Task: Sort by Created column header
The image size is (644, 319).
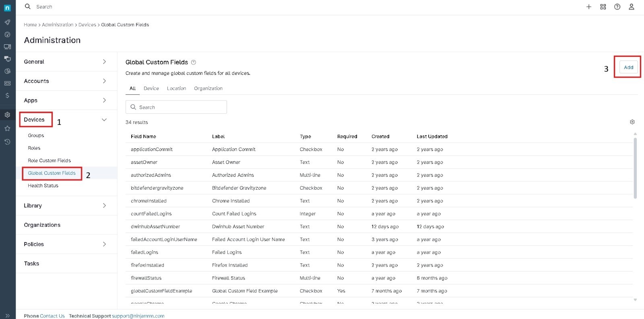Action: (x=380, y=137)
